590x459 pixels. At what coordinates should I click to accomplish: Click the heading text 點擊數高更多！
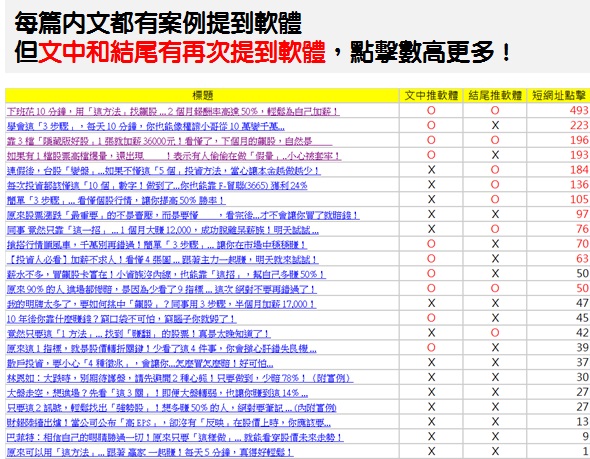[431, 52]
